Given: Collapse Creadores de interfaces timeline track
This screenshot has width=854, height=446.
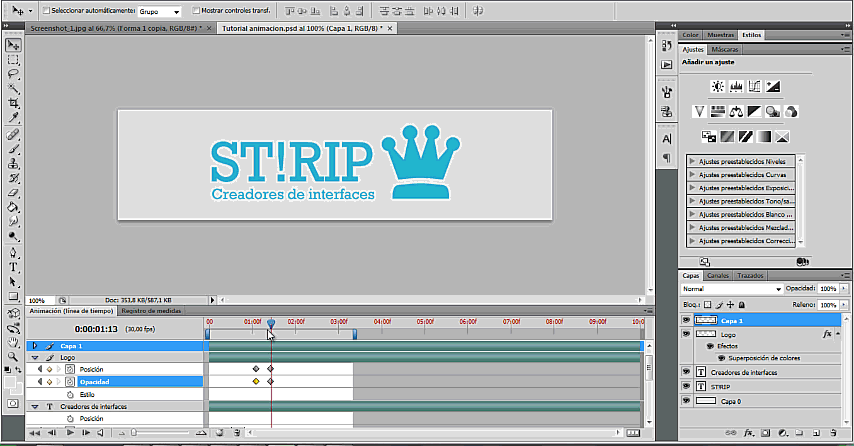Looking at the screenshot, I should 35,406.
